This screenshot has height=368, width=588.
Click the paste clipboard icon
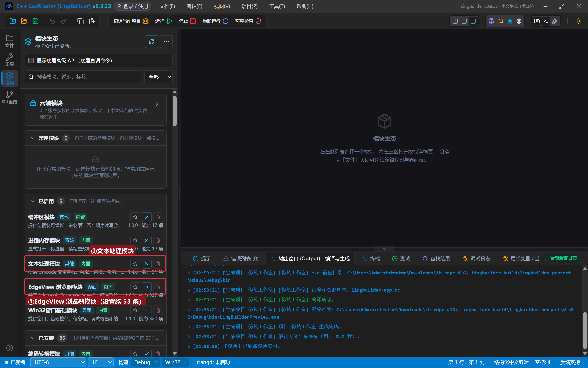[x=92, y=21]
